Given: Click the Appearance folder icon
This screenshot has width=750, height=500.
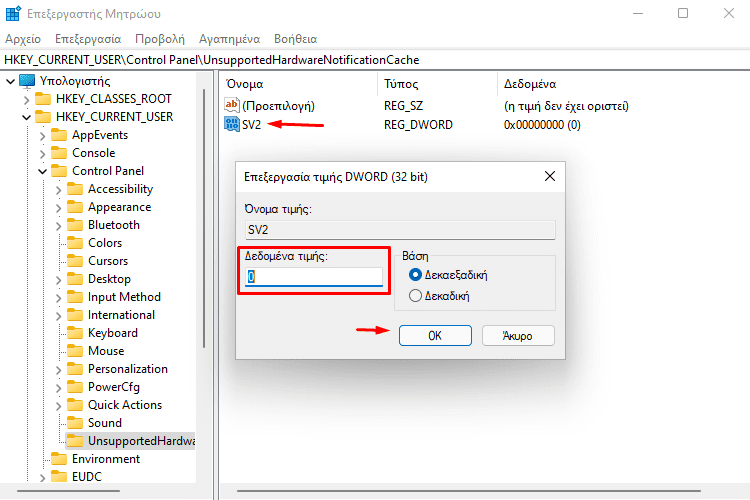Looking at the screenshot, I should [75, 207].
